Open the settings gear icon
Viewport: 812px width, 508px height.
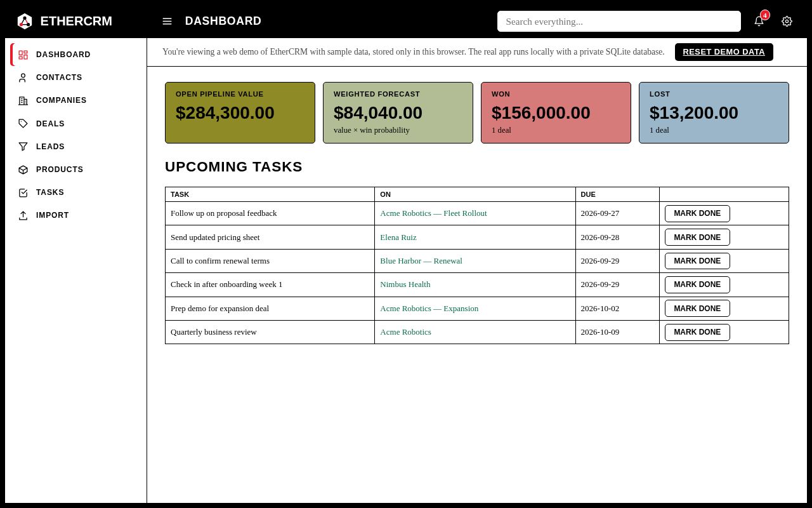click(x=787, y=21)
